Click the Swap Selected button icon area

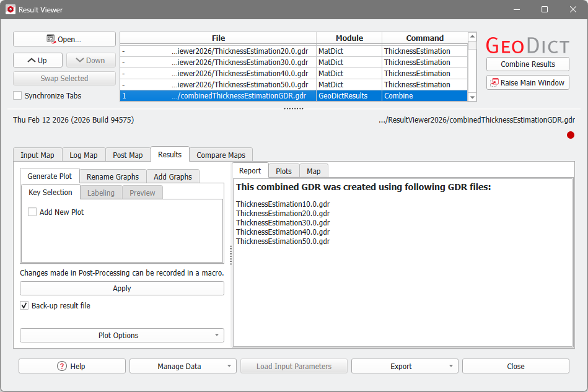point(64,78)
